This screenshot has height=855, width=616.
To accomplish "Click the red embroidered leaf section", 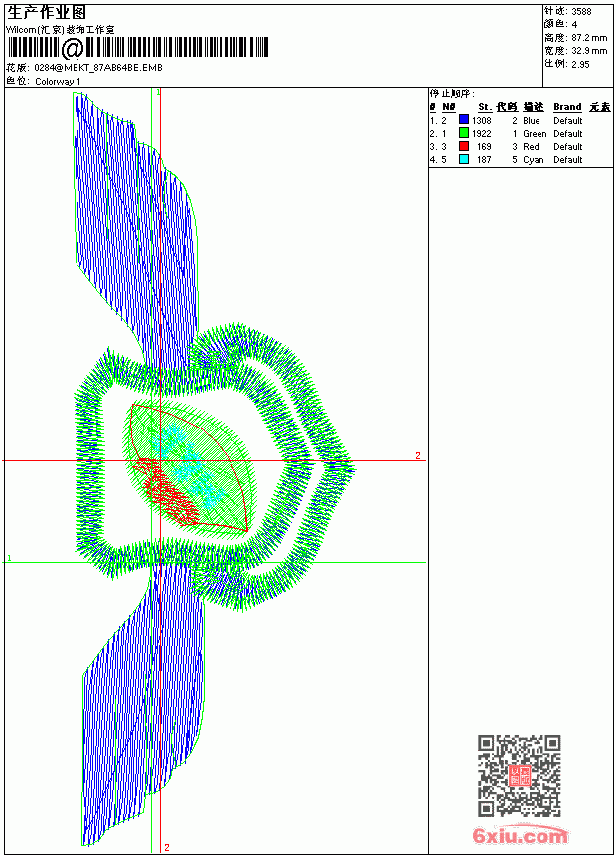I will tap(168, 491).
